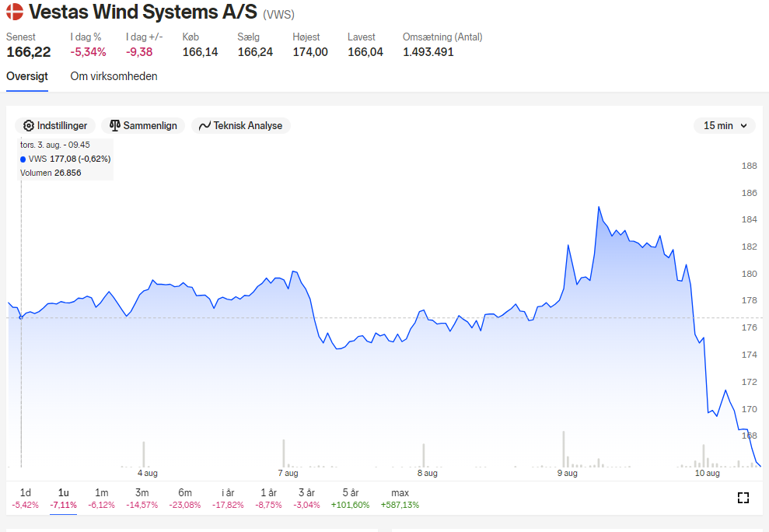Screen dimensions: 769x532
Task: Click the 4 aug axis label
Action: (147, 473)
